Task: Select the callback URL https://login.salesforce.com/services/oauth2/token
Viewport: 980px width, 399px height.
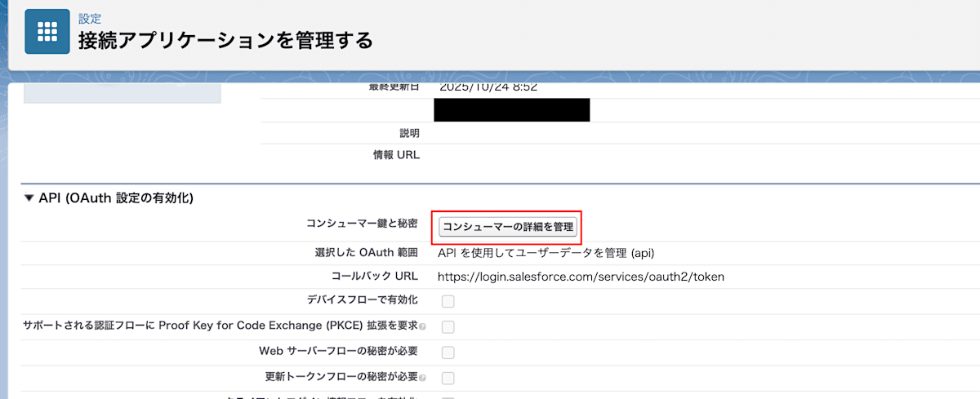Action: pos(581,277)
